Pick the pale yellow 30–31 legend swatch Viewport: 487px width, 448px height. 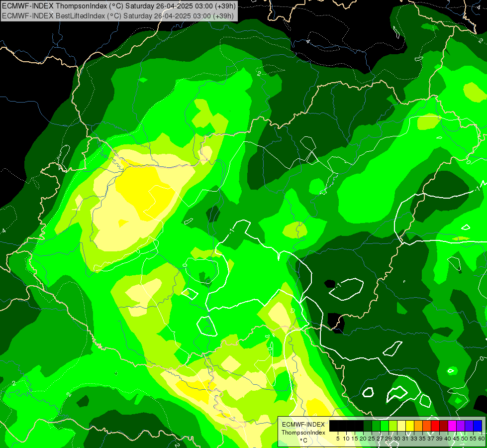click(x=401, y=426)
